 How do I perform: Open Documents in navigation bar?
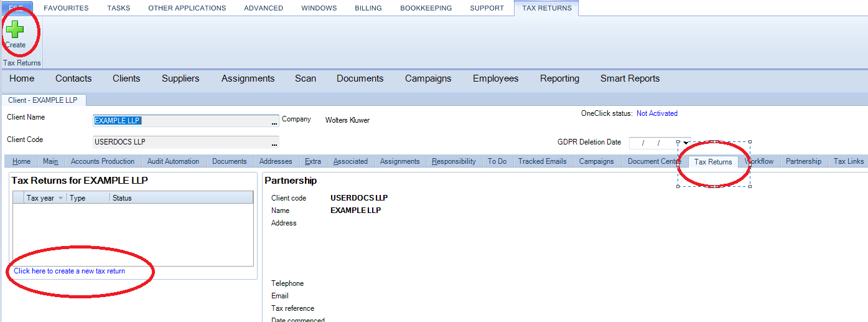click(x=360, y=78)
